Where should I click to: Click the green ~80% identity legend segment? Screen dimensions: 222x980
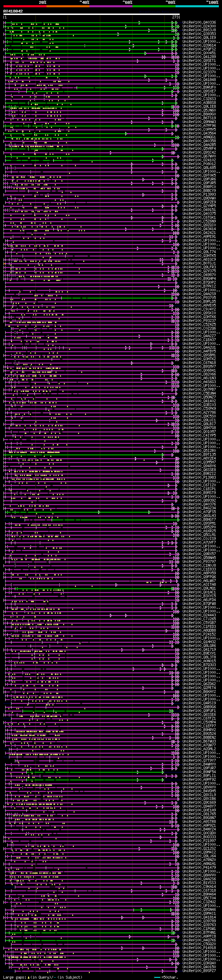click(154, 6)
